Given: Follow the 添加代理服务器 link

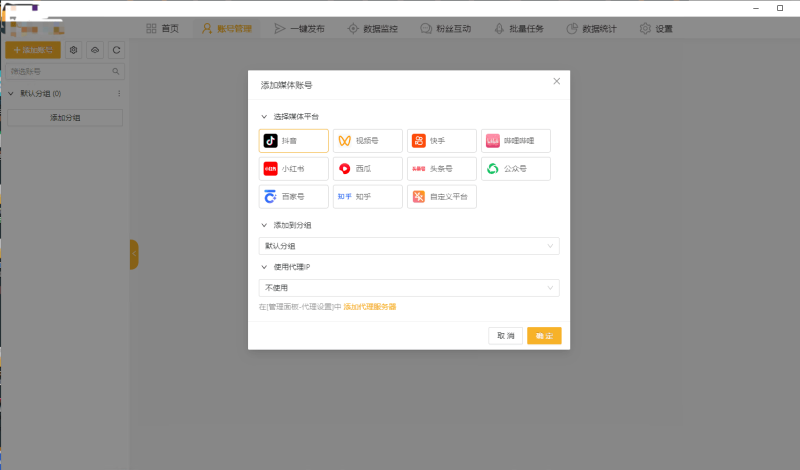Looking at the screenshot, I should click(369, 307).
